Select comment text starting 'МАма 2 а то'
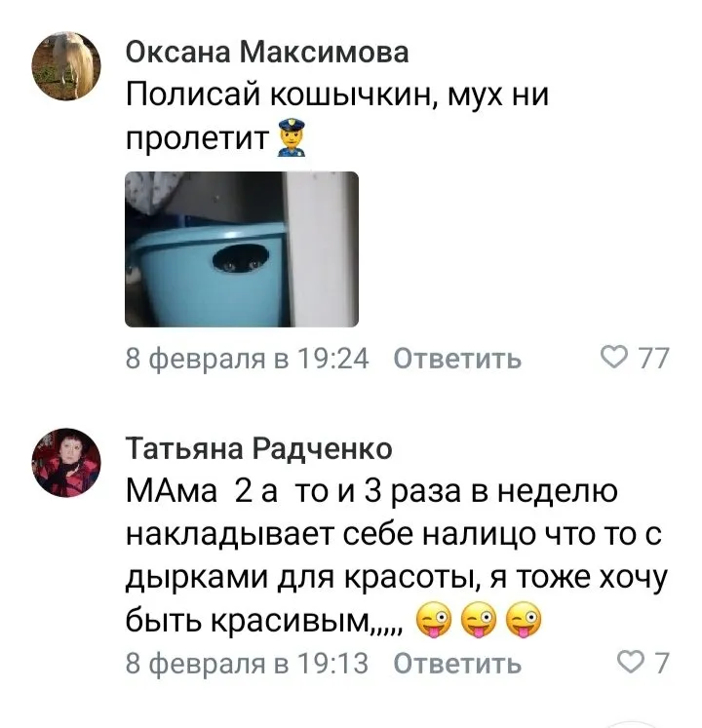The width and height of the screenshot is (702, 728). click(x=396, y=556)
